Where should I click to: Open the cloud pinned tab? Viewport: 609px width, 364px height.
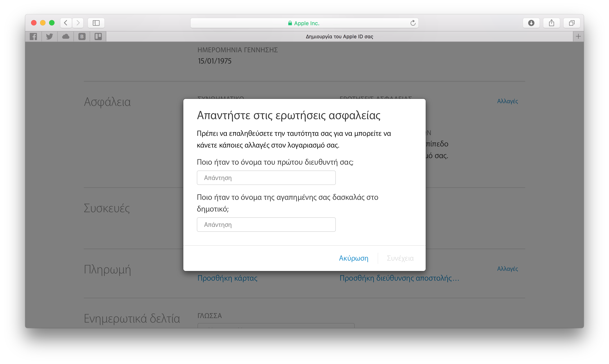click(x=66, y=36)
